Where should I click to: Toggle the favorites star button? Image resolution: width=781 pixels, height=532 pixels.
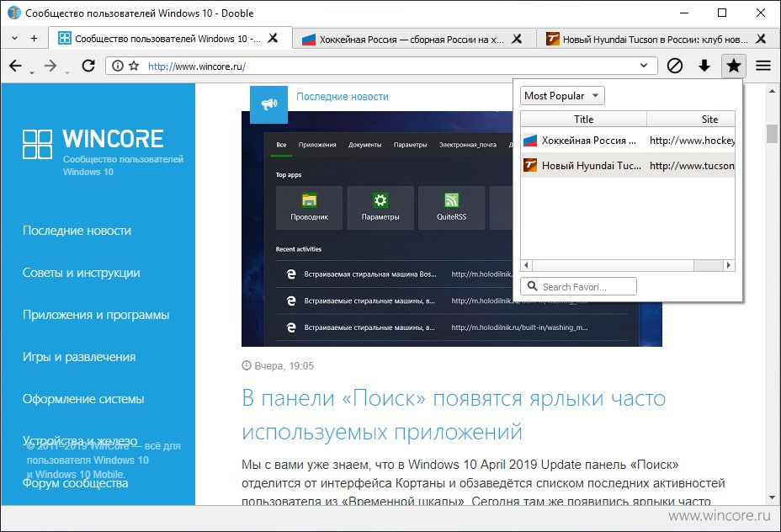[734, 66]
